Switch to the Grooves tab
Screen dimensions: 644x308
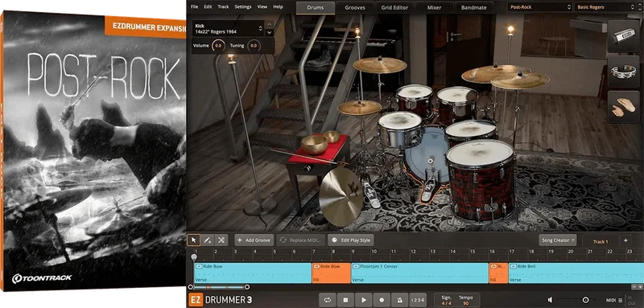[355, 7]
